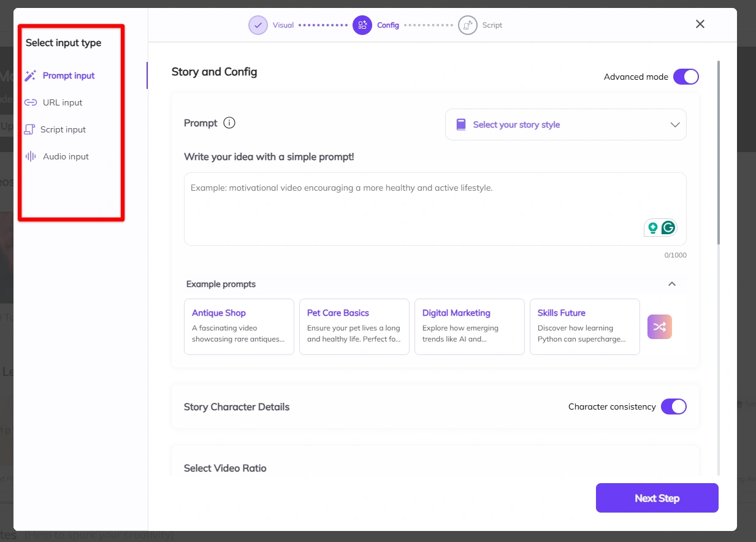The width and height of the screenshot is (756, 542).
Task: Click the Script input scroll icon
Action: 29,129
